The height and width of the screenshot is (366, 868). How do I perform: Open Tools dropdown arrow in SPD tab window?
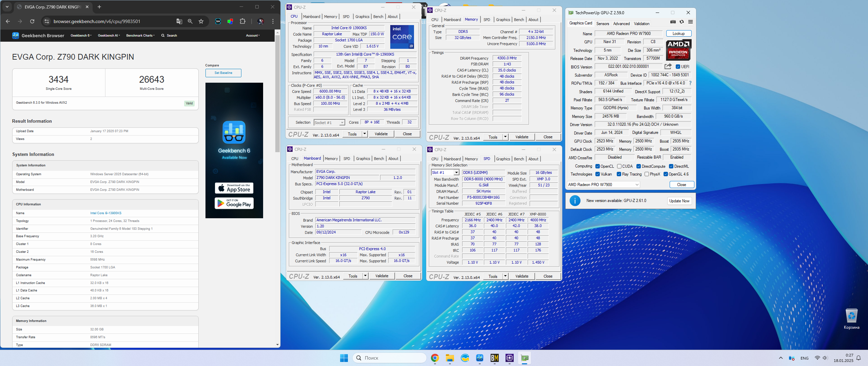coord(506,276)
